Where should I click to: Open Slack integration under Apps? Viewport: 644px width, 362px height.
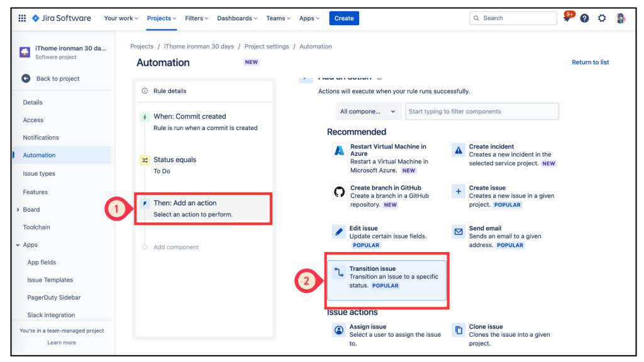(51, 315)
